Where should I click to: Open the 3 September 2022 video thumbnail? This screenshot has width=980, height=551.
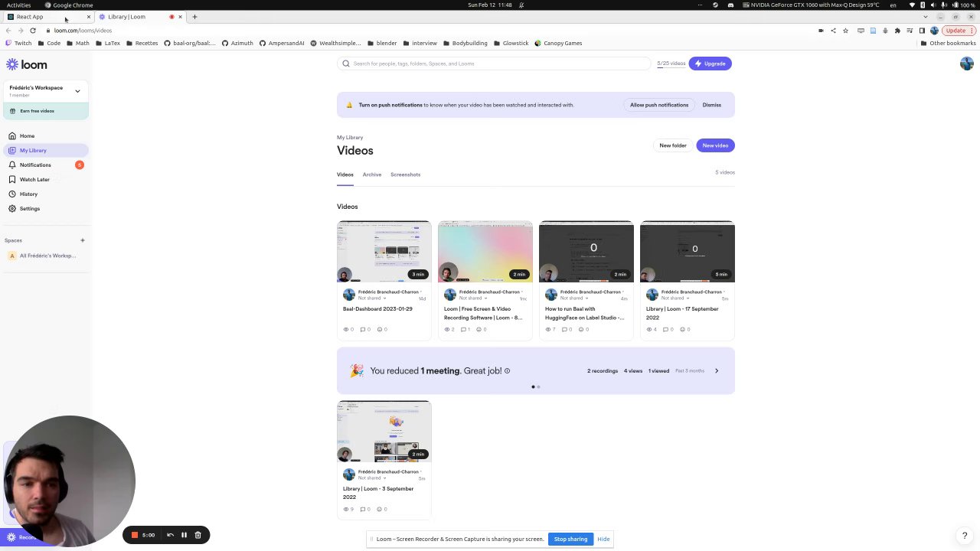[x=384, y=432]
